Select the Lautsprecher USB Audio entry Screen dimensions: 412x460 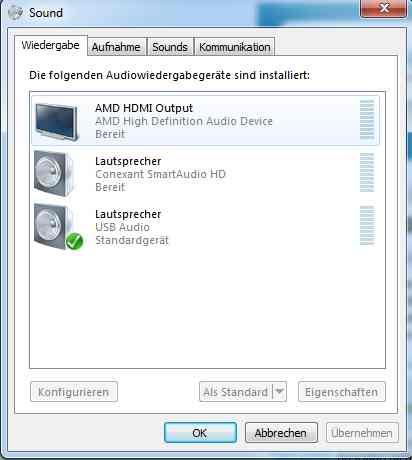click(205, 227)
